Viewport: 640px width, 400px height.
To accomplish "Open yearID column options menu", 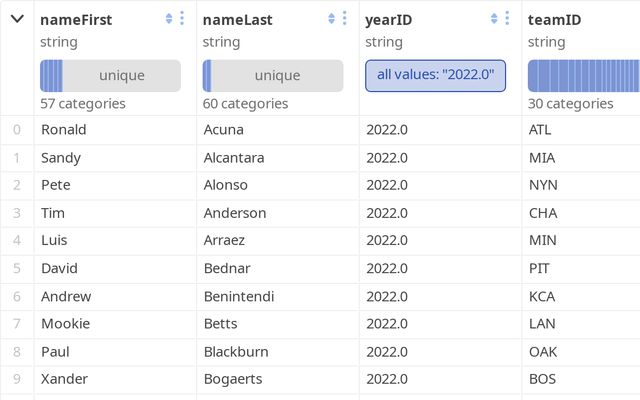I will coord(507,19).
